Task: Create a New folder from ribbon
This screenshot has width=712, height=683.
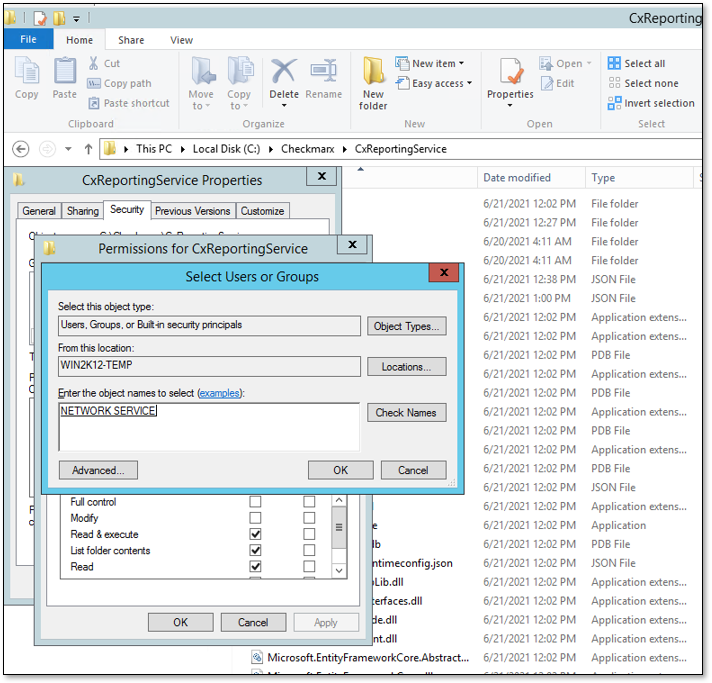Action: coord(373,82)
